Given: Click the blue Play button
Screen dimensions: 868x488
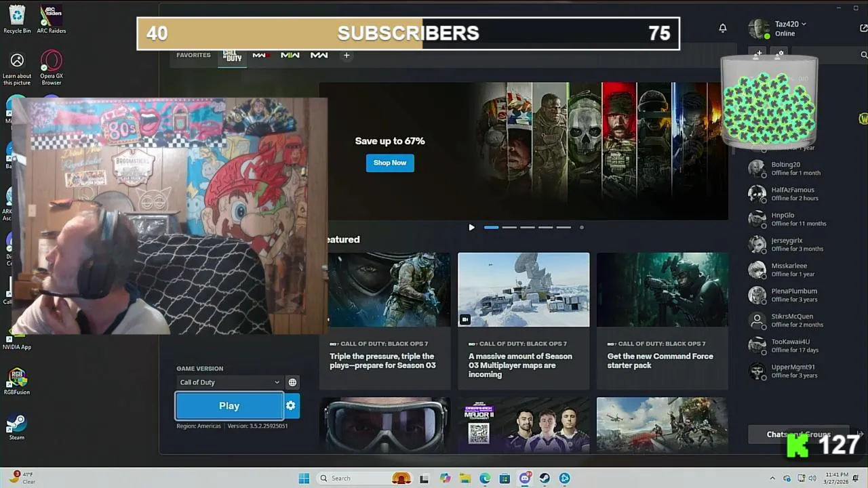Looking at the screenshot, I should pos(229,406).
